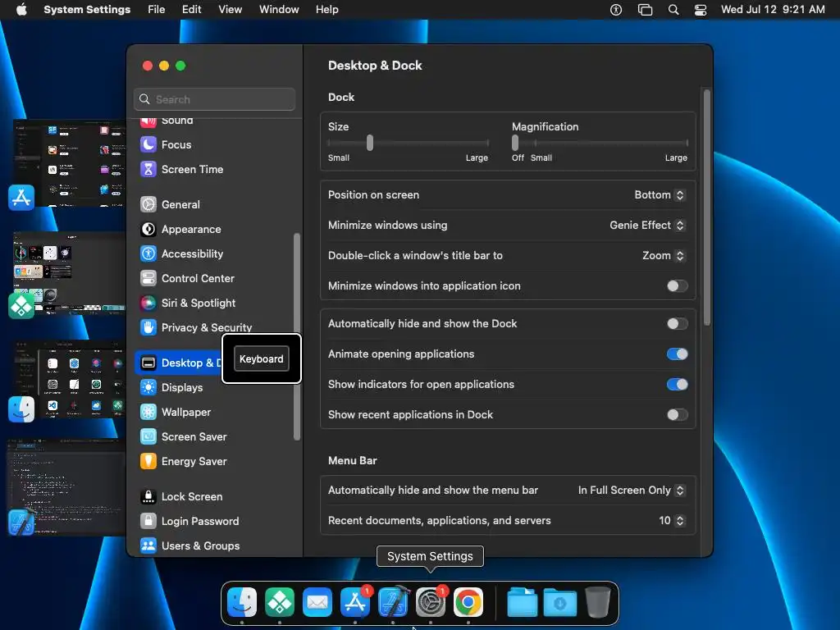
Task: Click the settings Search field
Action: pos(214,99)
